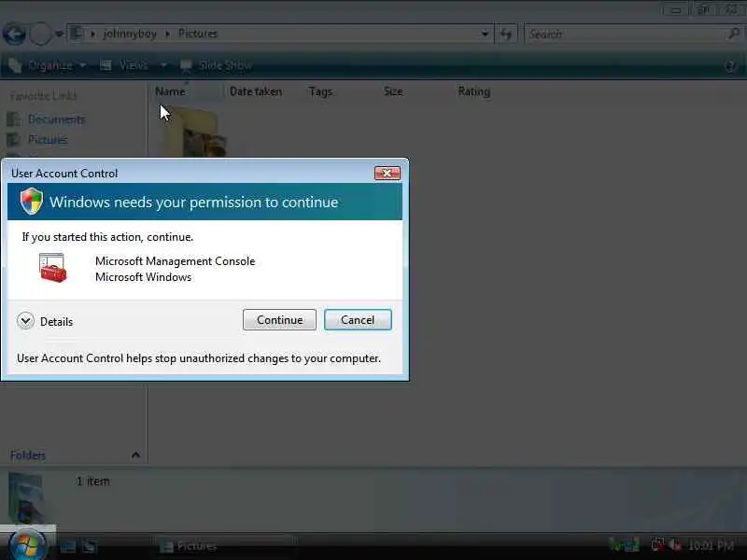747x560 pixels.
Task: Open the address bar history dropdown arrow
Action: tap(485, 34)
